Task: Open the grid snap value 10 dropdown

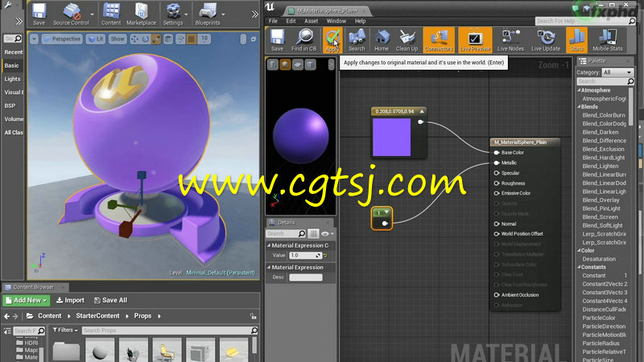Action: 204,39
